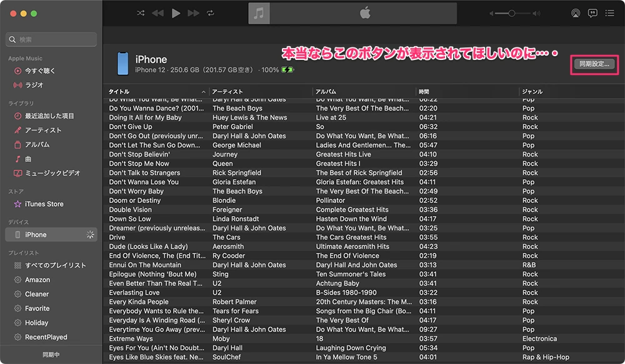The height and width of the screenshot is (364, 625).
Task: Click artist Sheryl Crow
Action: click(x=231, y=320)
